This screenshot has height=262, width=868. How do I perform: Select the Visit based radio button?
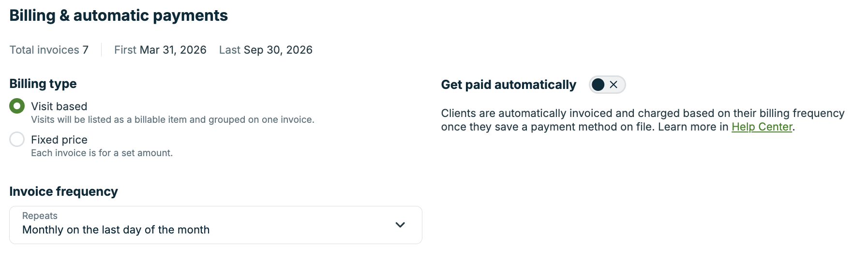point(17,106)
